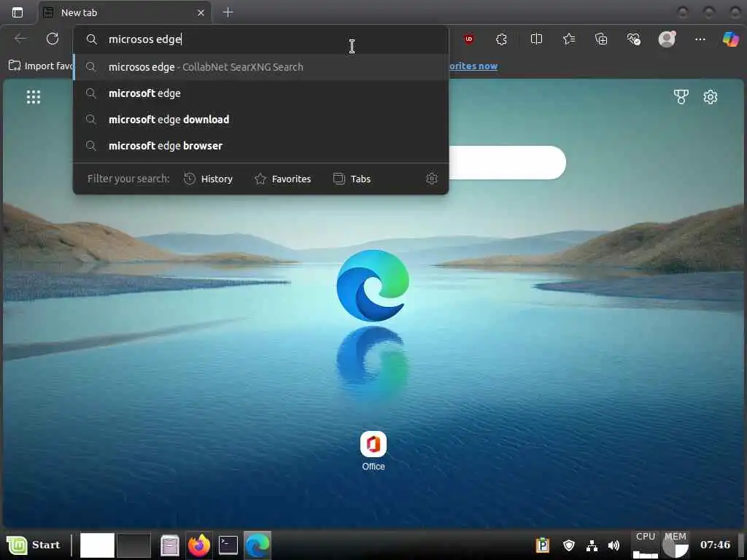The width and height of the screenshot is (747, 560).
Task: Open new tab page settings gear
Action: click(x=711, y=97)
